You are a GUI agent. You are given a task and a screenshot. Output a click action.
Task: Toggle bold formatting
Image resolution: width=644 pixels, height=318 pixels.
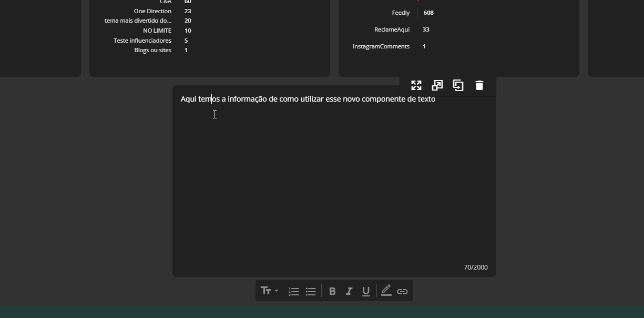(332, 291)
